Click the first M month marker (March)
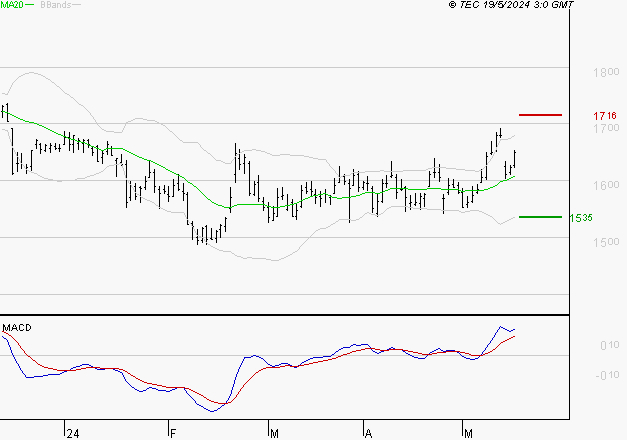The image size is (627, 440). pos(274,433)
